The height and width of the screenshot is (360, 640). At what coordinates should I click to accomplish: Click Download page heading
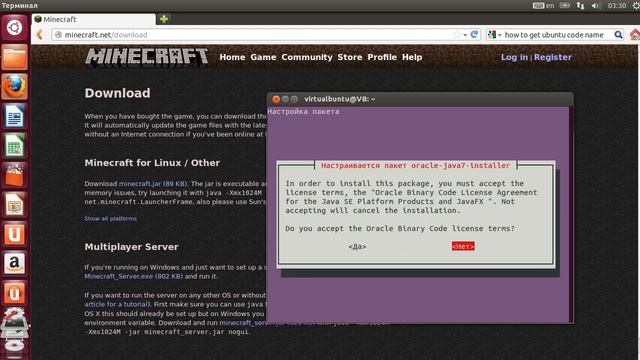[118, 93]
